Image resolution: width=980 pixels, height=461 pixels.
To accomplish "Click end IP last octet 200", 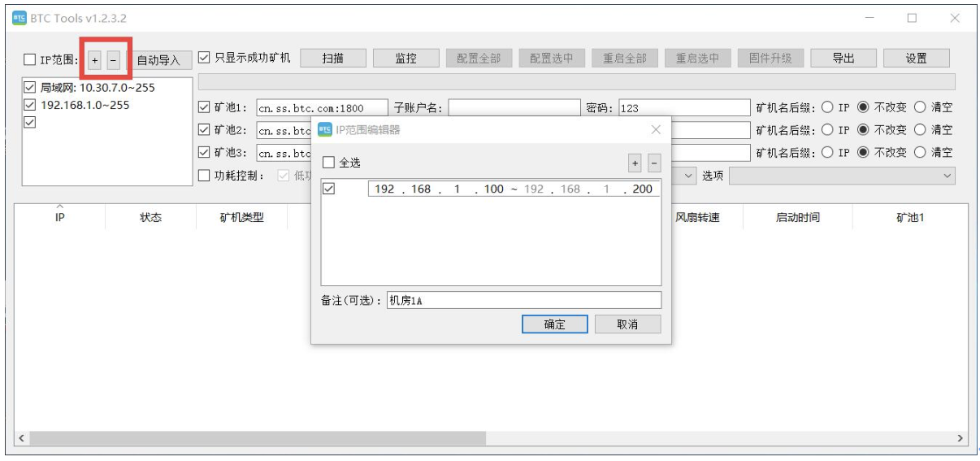I will point(642,189).
